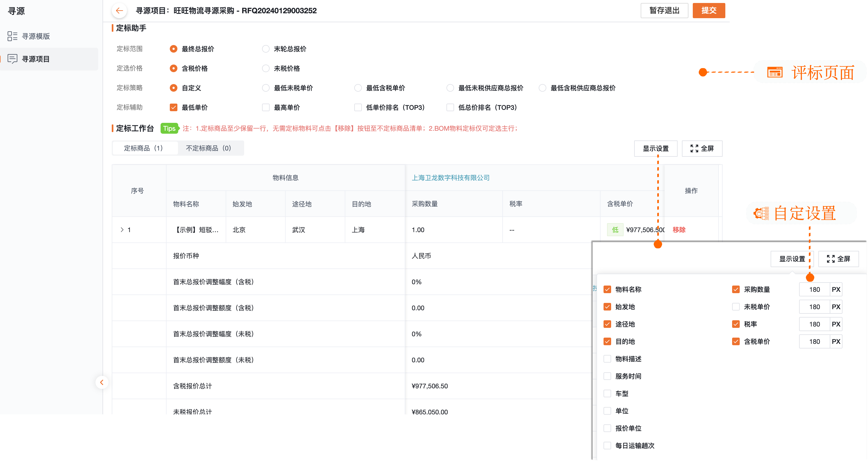This screenshot has height=461, width=868.
Task: Check 服务时间 column option
Action: tap(607, 376)
